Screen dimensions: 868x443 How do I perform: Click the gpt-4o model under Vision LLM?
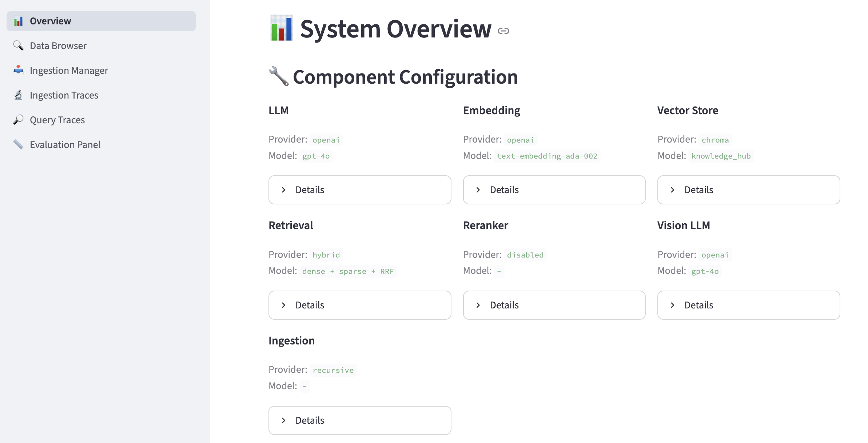click(x=705, y=271)
